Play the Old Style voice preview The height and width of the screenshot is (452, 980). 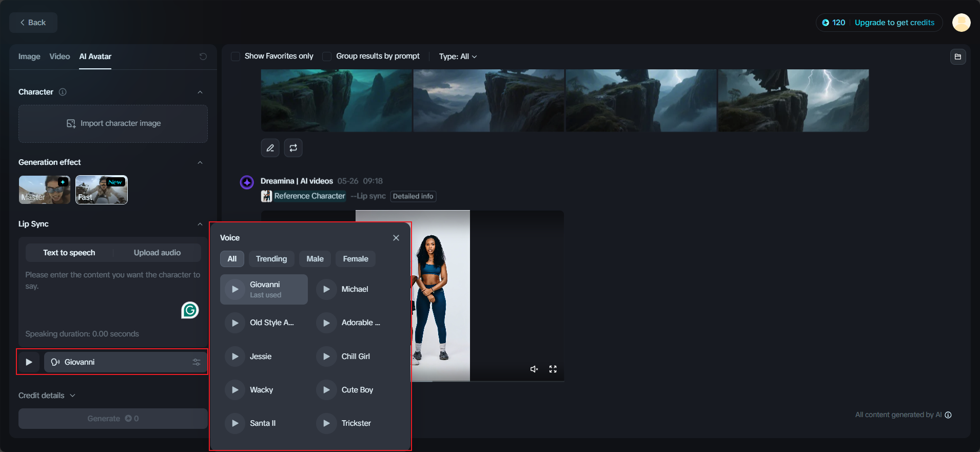235,323
